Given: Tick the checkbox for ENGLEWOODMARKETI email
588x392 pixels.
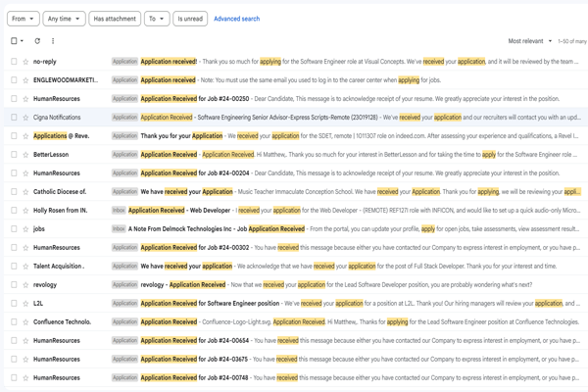Looking at the screenshot, I should [x=14, y=79].
